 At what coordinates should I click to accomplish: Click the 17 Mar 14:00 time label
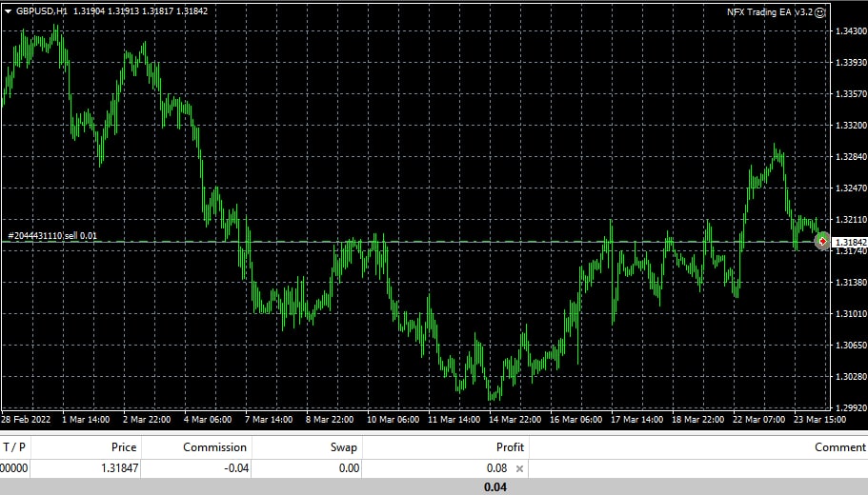pos(636,419)
